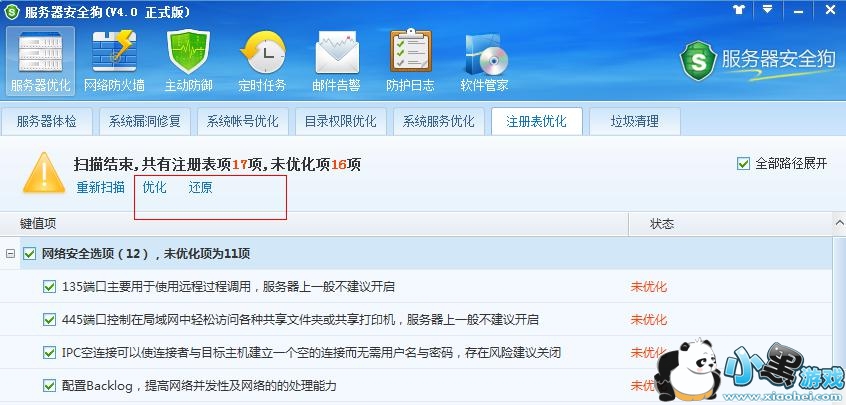Click the 网络安全选项（12） group title
Image resolution: width=846 pixels, height=405 pixels.
pyautogui.click(x=146, y=253)
